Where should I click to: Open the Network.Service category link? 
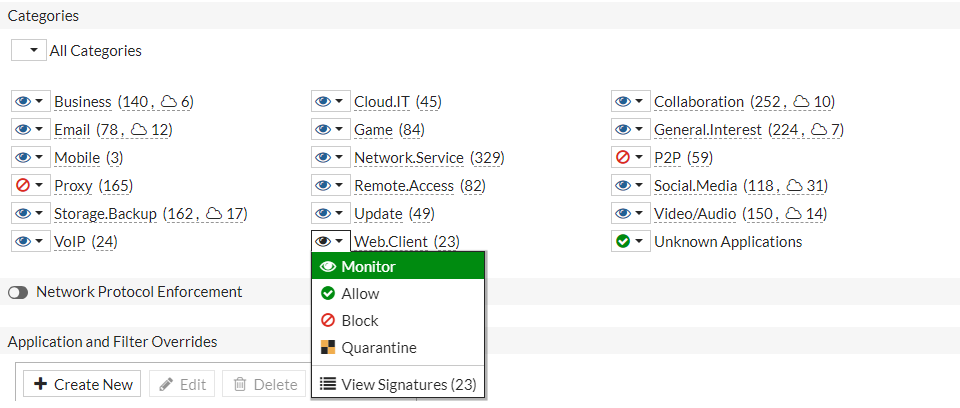pos(408,158)
